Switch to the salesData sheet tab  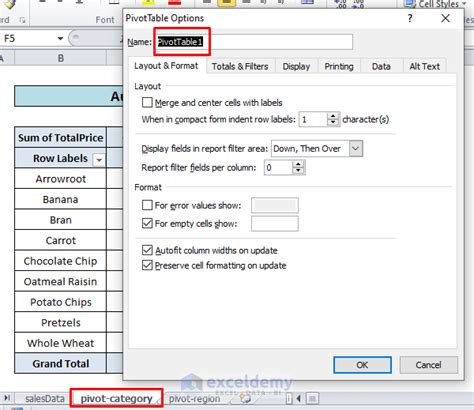[x=45, y=399]
